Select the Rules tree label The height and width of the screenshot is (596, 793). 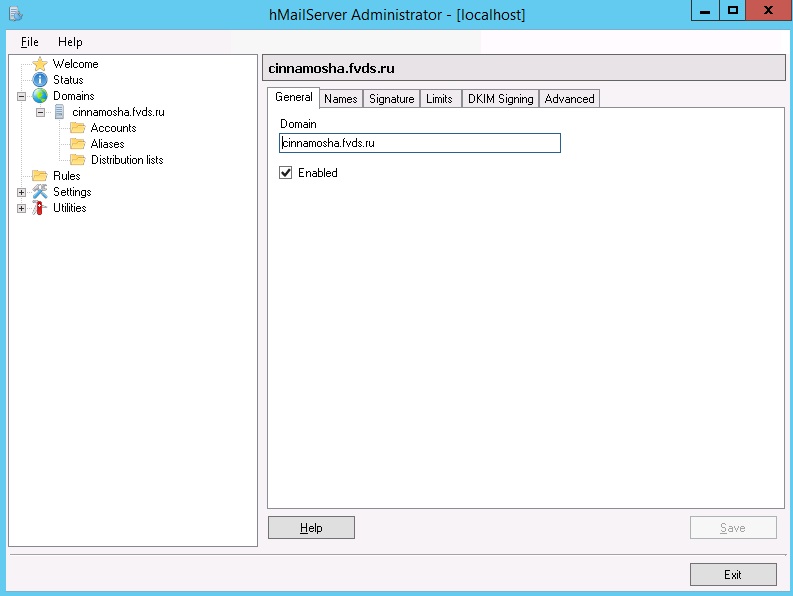tap(67, 176)
